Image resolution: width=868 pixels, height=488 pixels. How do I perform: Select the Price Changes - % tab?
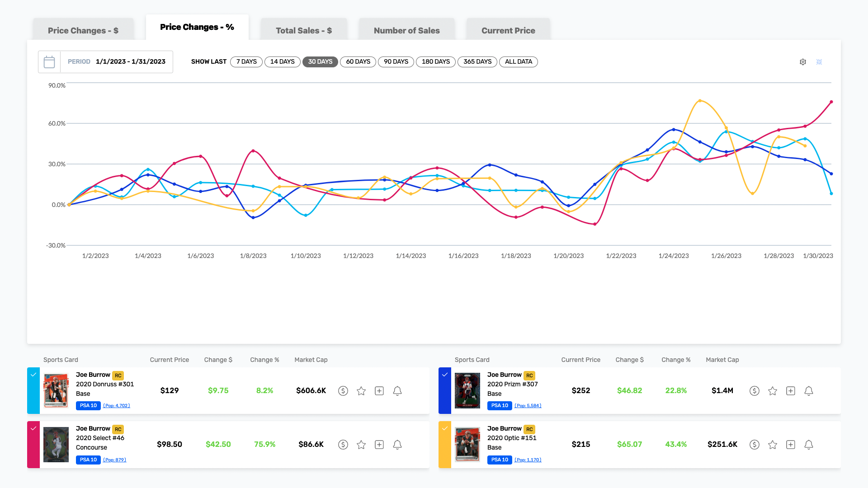197,27
